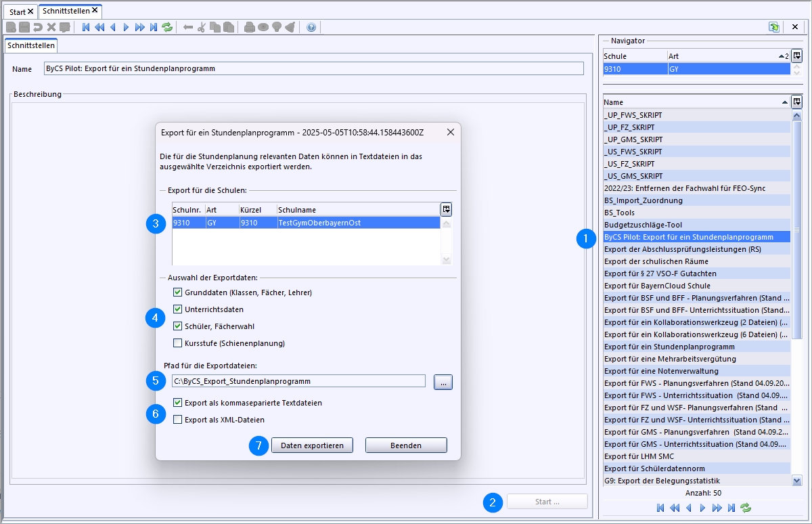The width and height of the screenshot is (812, 524).
Task: Open column chooser for Schulen table
Action: click(x=446, y=209)
